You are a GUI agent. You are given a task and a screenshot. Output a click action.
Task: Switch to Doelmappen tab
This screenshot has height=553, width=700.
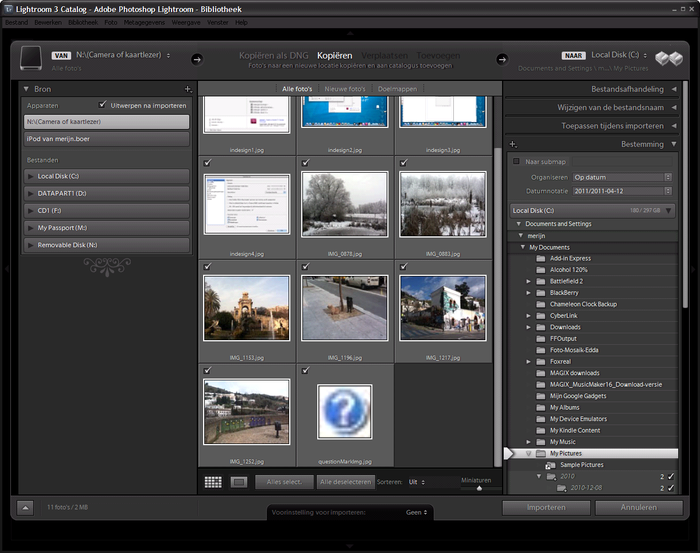[397, 89]
